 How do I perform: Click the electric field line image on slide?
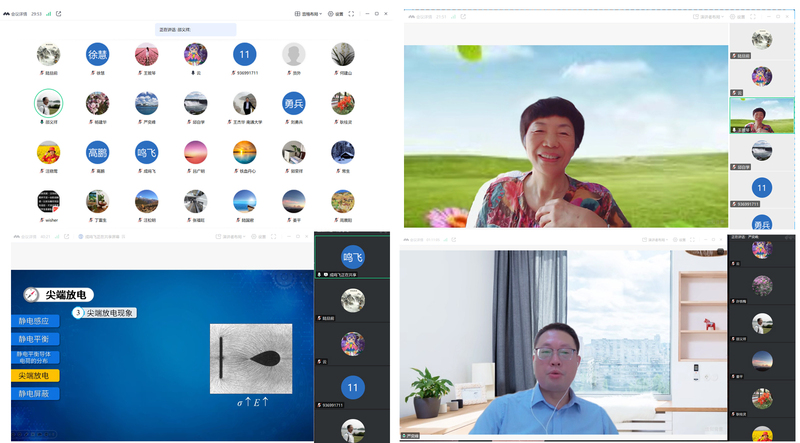251,359
